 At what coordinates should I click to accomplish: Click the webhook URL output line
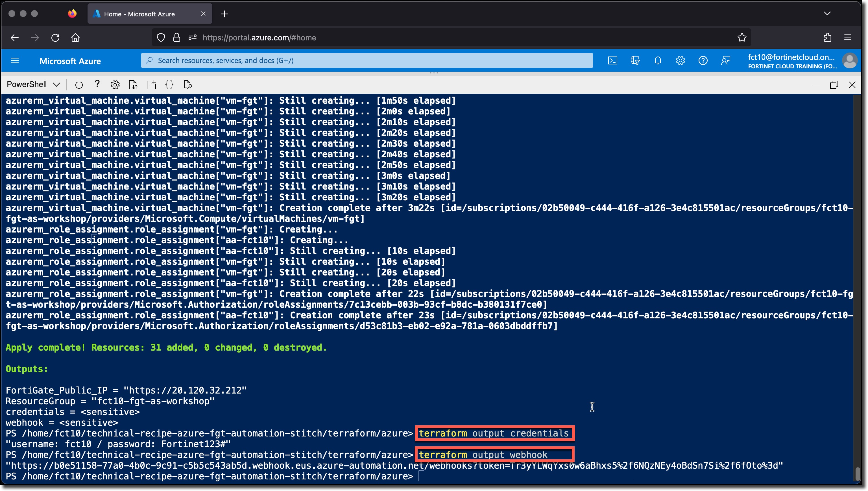(x=394, y=466)
